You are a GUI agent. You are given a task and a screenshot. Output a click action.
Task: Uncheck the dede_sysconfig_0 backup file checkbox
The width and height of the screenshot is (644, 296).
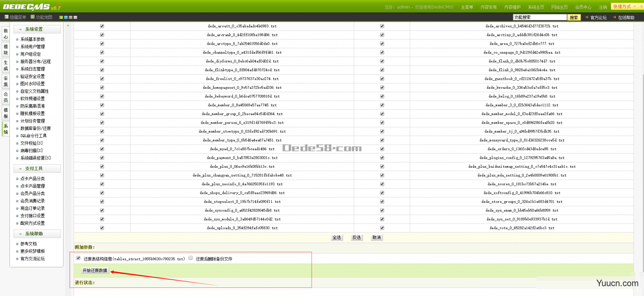(x=102, y=210)
